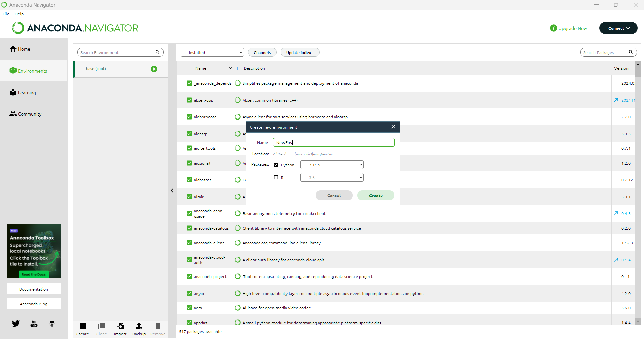The width and height of the screenshot is (644, 339).
Task: Uncheck the Python package checkbox
Action: click(x=276, y=165)
